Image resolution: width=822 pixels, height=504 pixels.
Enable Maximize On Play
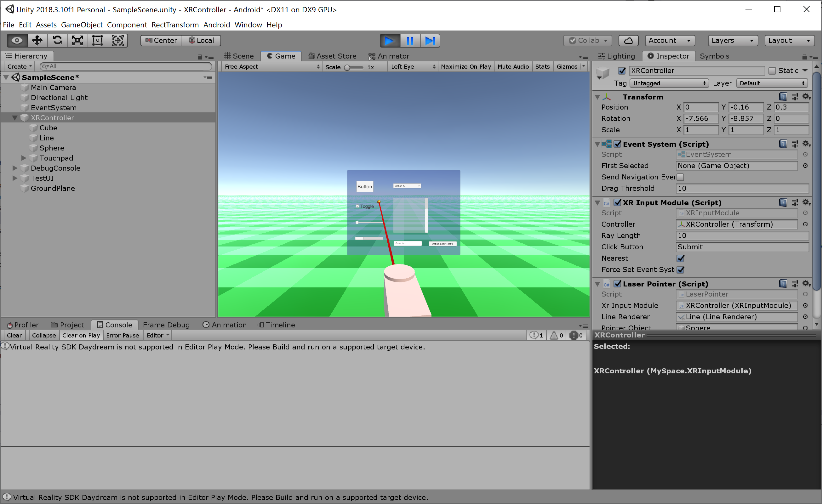[466, 66]
